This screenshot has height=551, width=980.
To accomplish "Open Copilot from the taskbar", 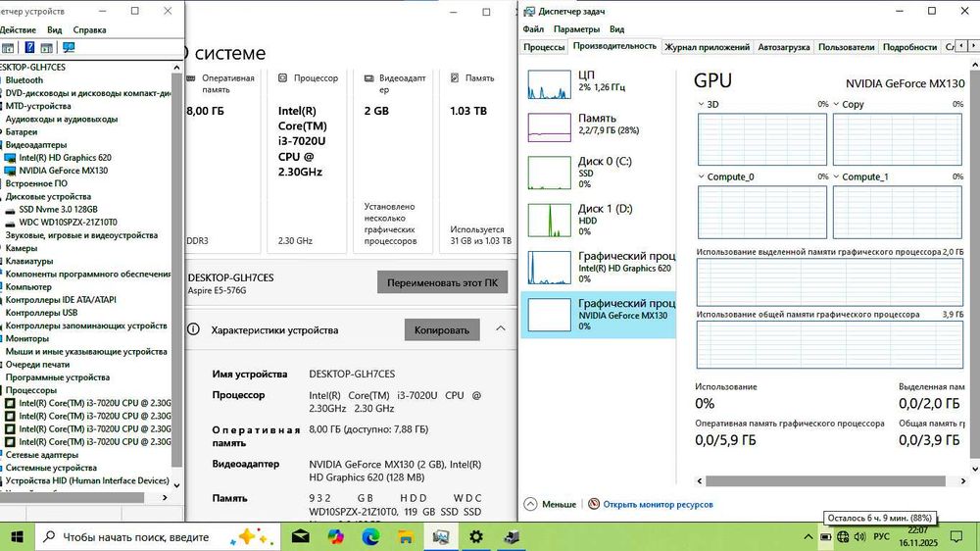I will [335, 536].
